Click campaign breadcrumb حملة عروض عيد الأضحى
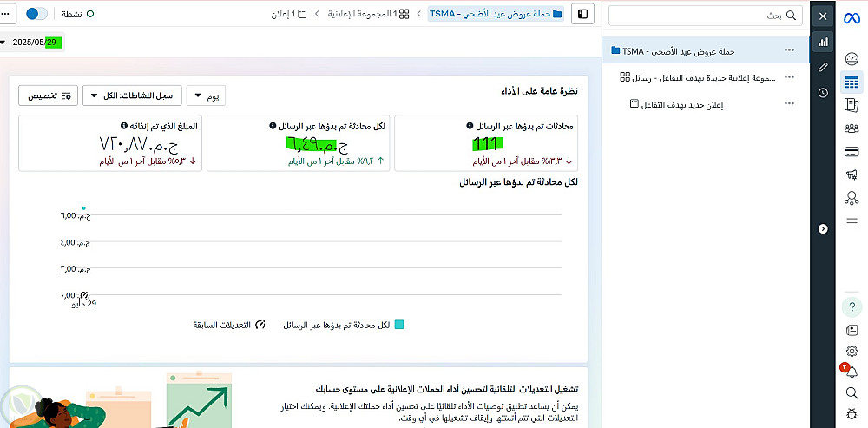This screenshot has width=868, height=428. [496, 13]
